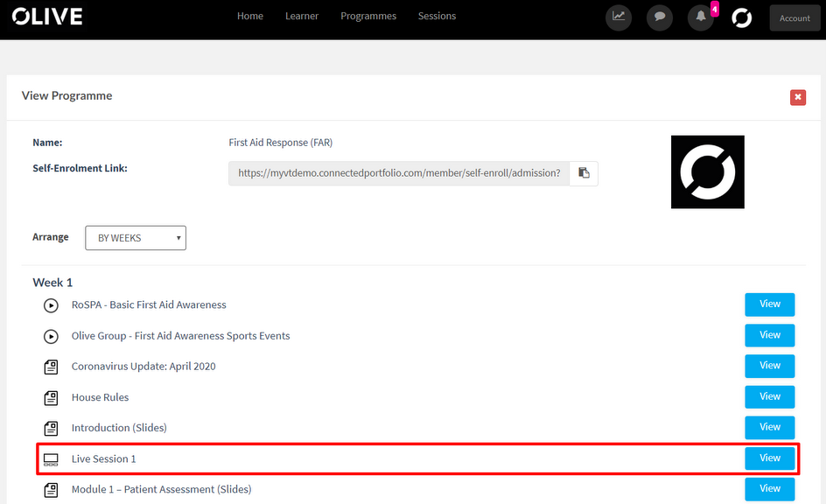Click the self-enrolment link URL field
Screen dimensions: 826x504
(x=399, y=173)
